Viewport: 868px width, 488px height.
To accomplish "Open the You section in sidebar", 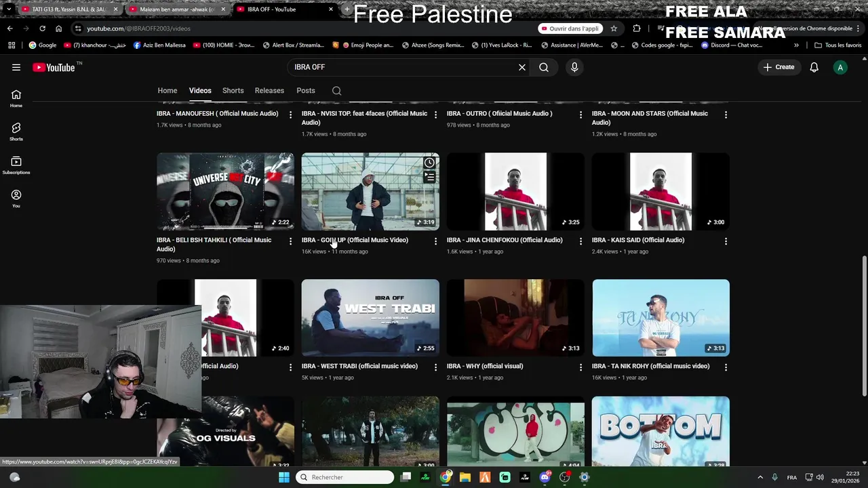I will click(16, 198).
